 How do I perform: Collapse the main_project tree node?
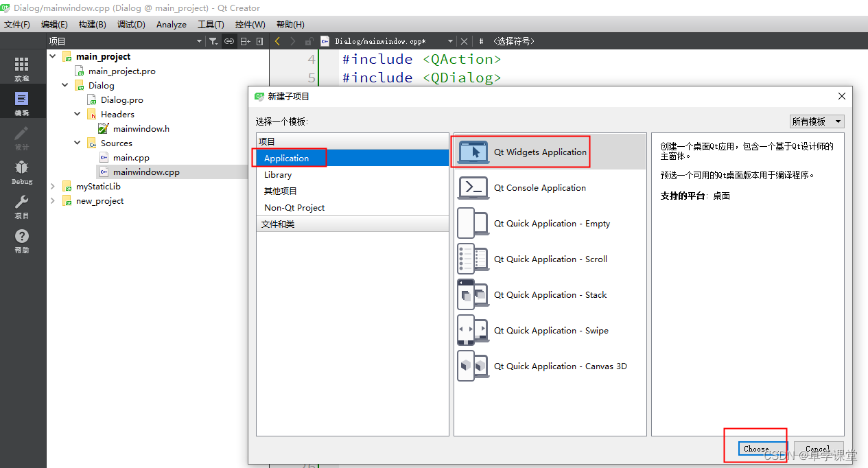53,56
